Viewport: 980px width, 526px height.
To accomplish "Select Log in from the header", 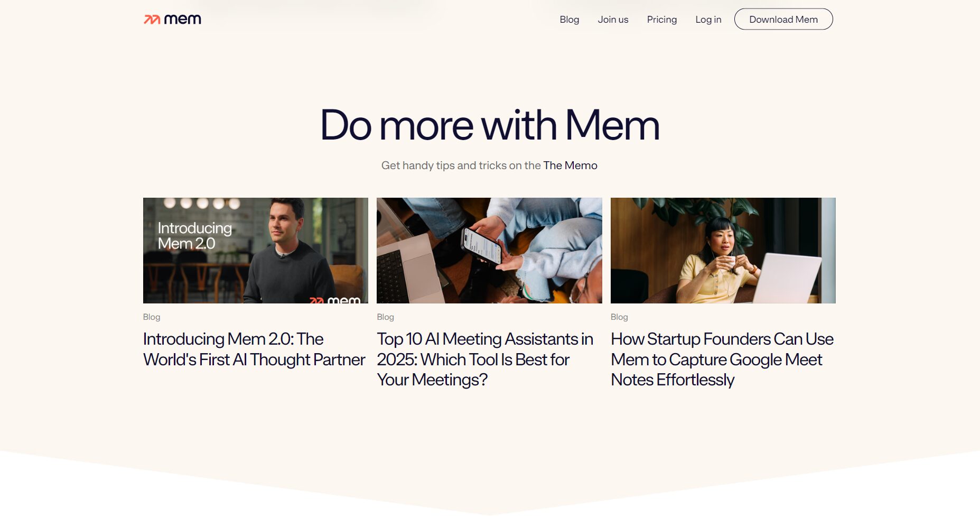I will (708, 20).
